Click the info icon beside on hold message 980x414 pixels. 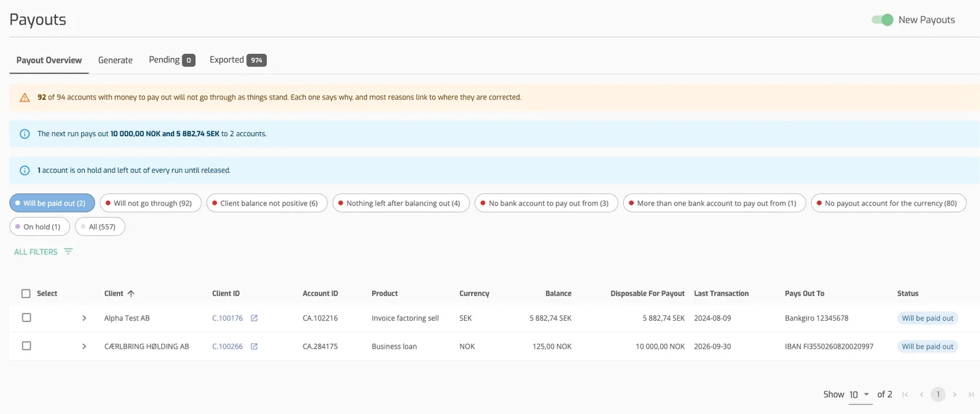point(24,170)
